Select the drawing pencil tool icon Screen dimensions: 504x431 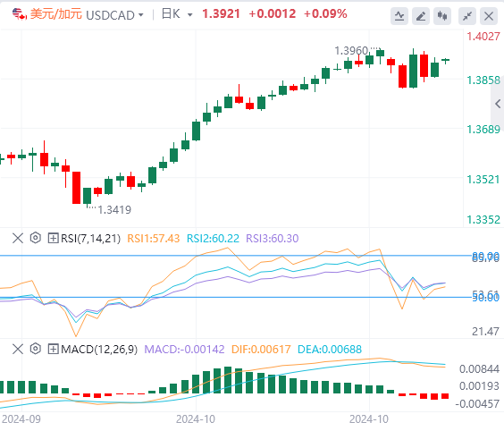pyautogui.click(x=421, y=16)
